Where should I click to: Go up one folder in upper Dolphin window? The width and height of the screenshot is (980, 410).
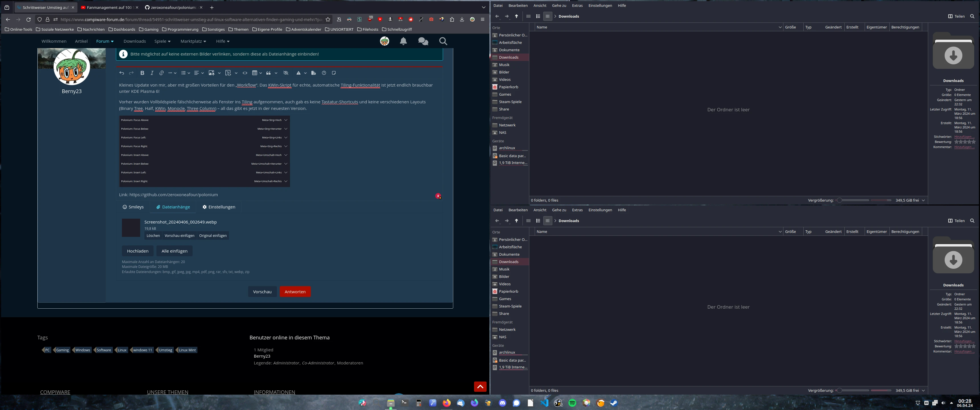coord(516,16)
